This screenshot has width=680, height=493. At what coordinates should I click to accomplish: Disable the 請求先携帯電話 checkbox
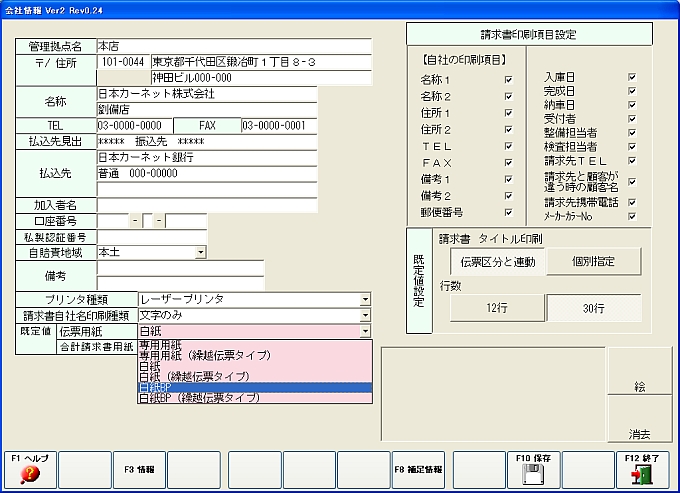(x=631, y=201)
